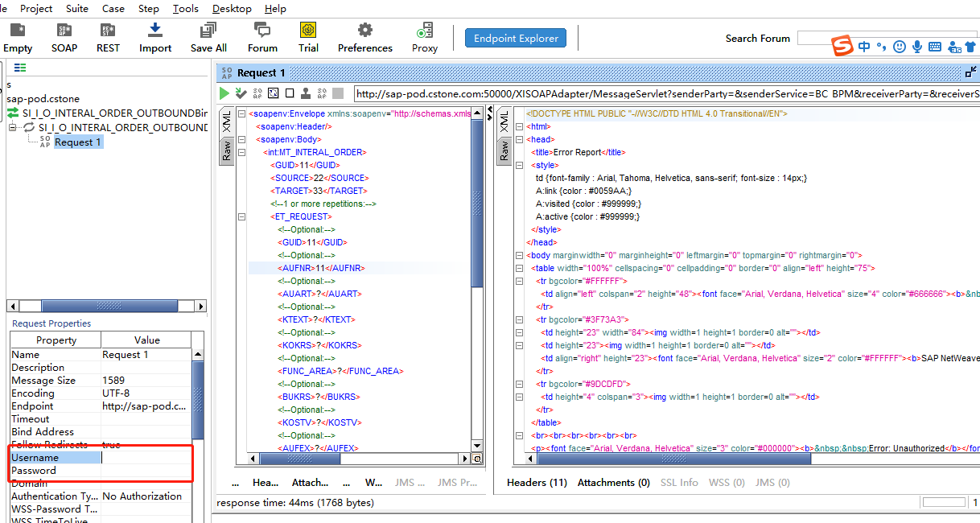Image resolution: width=980 pixels, height=523 pixels.
Task: Open the response JMS (0) tab
Action: pos(773,482)
